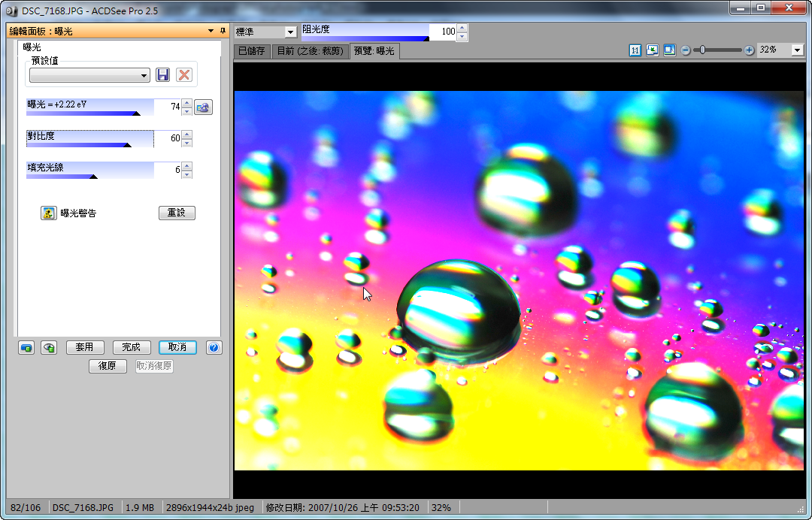This screenshot has height=520, width=812.
Task: Click the zoom out minus icon
Action: coord(686,50)
